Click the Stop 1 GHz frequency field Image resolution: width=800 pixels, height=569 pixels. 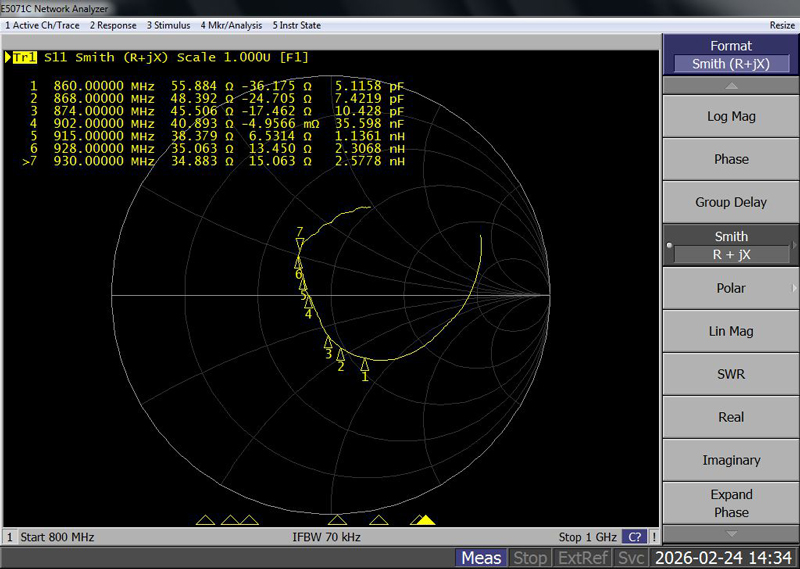[x=587, y=537]
